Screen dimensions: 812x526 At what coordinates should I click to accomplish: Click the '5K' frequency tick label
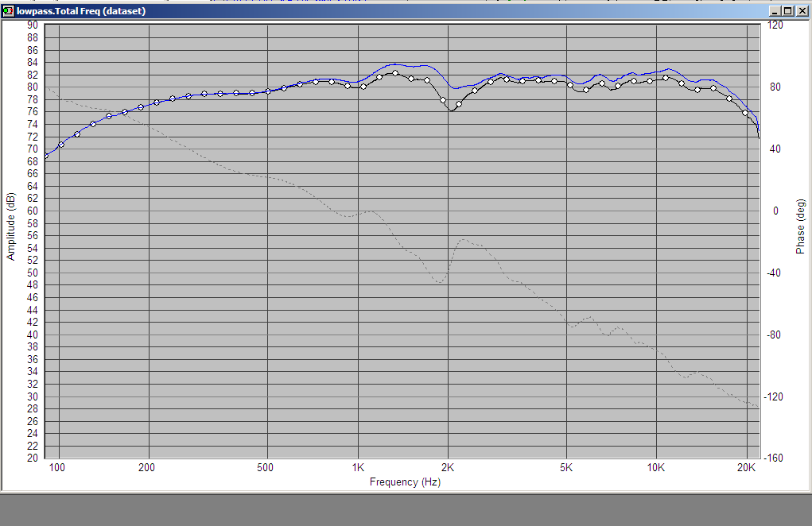point(566,467)
